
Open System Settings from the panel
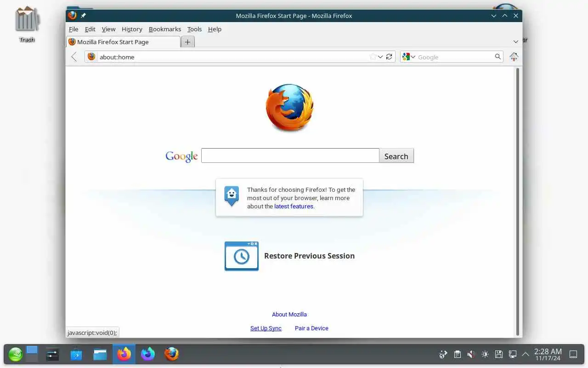click(52, 354)
